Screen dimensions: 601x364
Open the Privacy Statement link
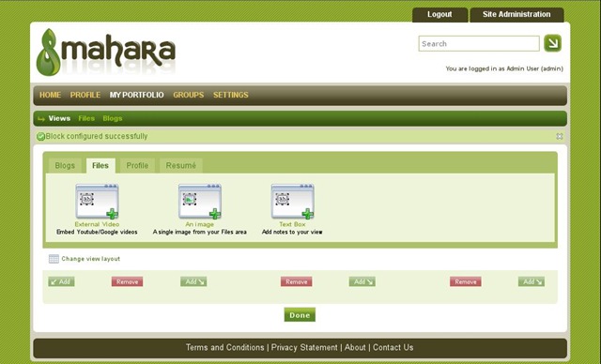(304, 347)
